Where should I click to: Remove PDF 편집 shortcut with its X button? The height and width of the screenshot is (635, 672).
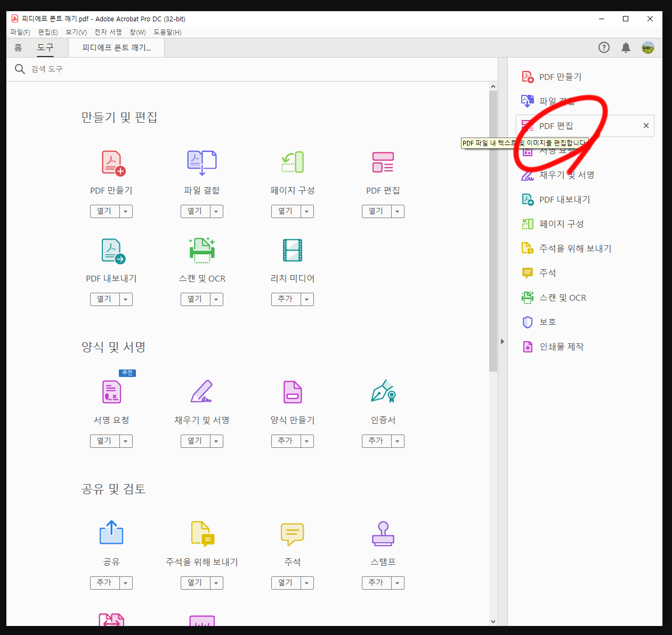646,126
